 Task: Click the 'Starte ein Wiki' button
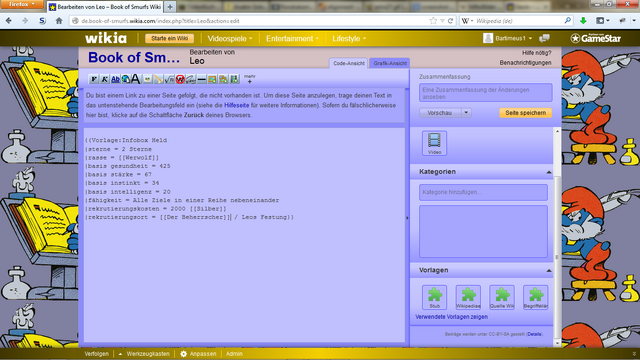click(169, 38)
